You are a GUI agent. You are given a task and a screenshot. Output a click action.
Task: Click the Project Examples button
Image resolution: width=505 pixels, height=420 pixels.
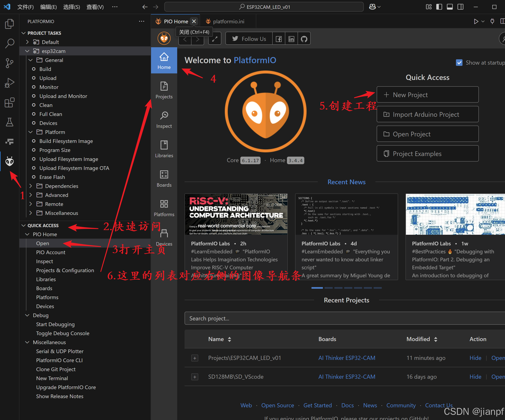(x=428, y=154)
